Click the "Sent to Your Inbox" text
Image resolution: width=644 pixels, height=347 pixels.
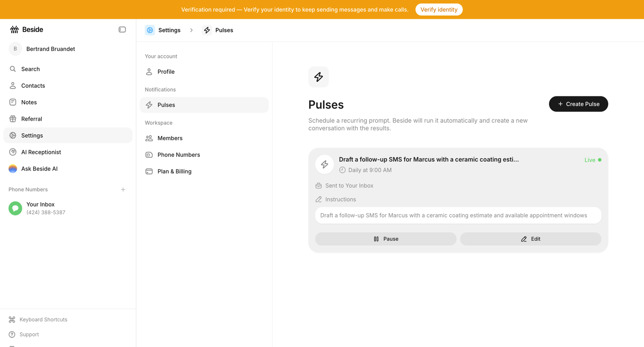tap(349, 186)
